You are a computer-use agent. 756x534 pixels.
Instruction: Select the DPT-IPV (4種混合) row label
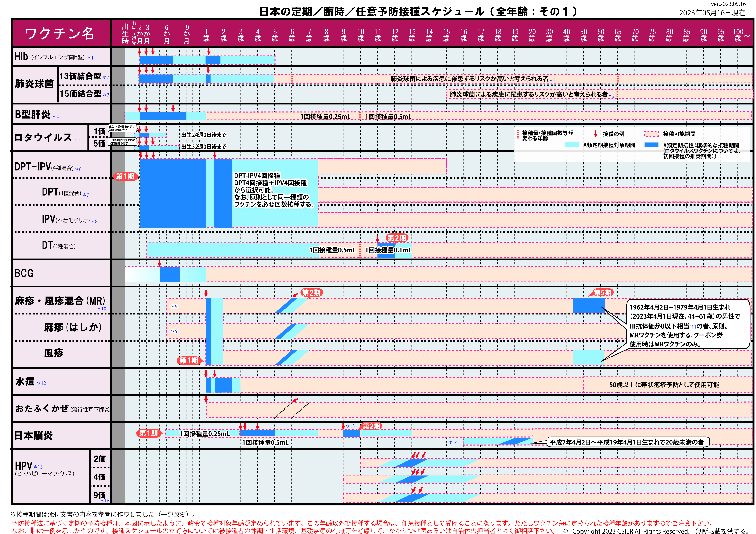tap(48, 167)
